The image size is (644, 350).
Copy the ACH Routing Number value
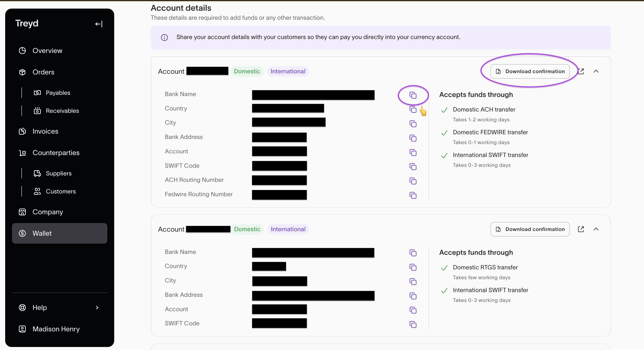(x=413, y=181)
